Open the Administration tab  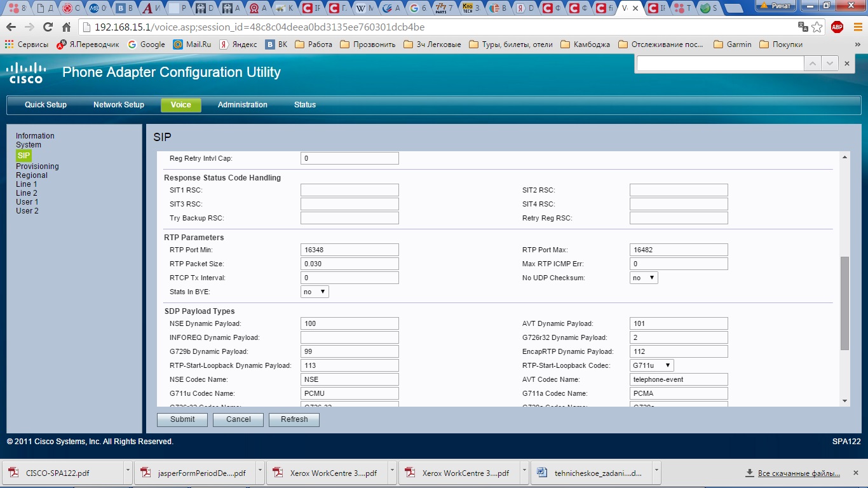[243, 105]
